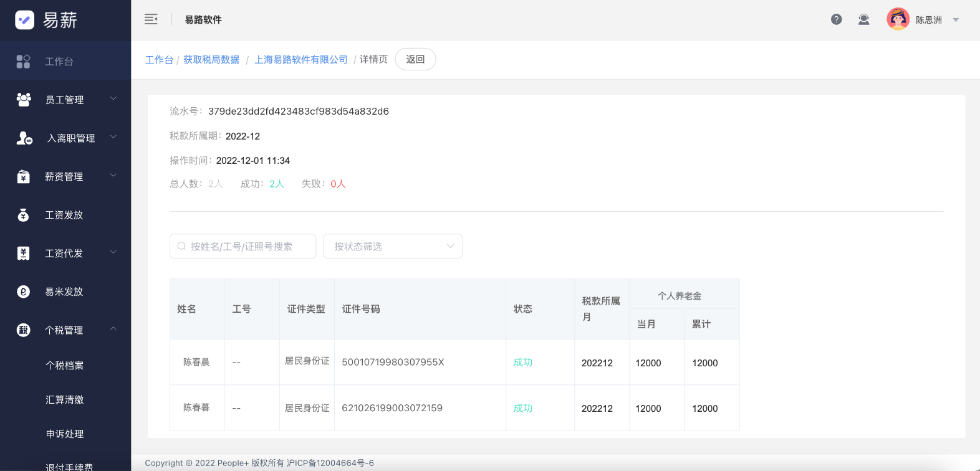Click the 工资发放 money bag icon
Screen dimensions: 980x471
(x=24, y=215)
